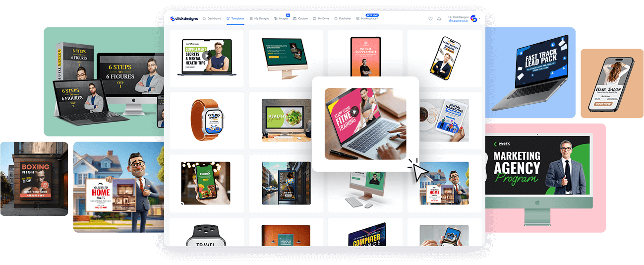The image size is (644, 265).
Task: Open the notifications bell
Action: 439,19
